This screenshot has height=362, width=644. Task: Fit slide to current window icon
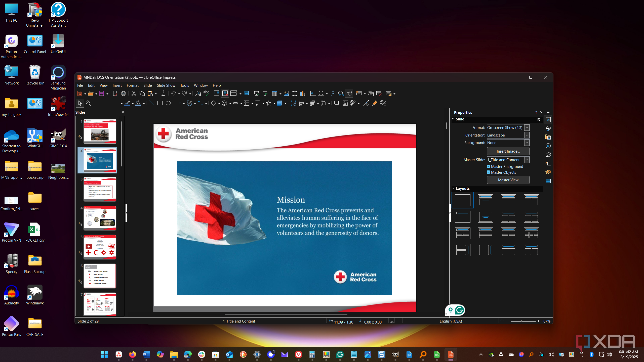click(x=502, y=321)
